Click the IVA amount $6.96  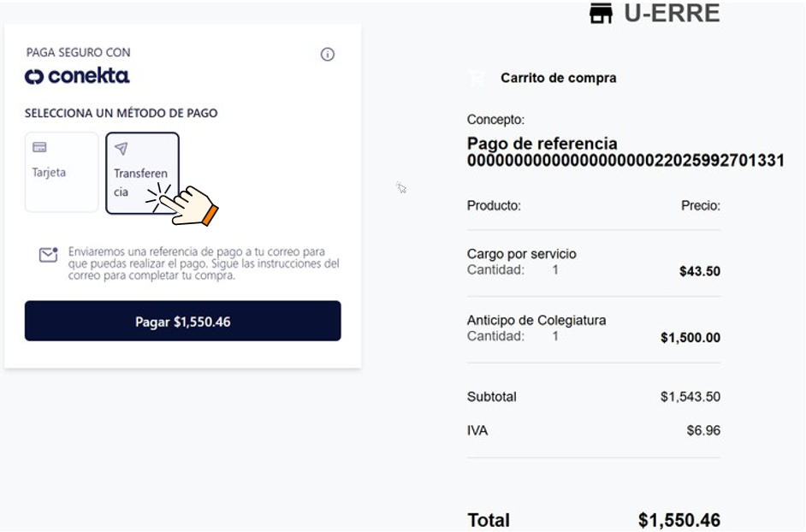point(702,430)
